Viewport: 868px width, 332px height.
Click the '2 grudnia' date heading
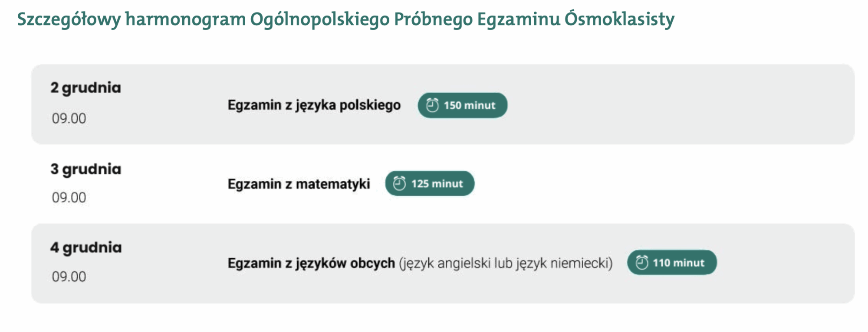(85, 88)
